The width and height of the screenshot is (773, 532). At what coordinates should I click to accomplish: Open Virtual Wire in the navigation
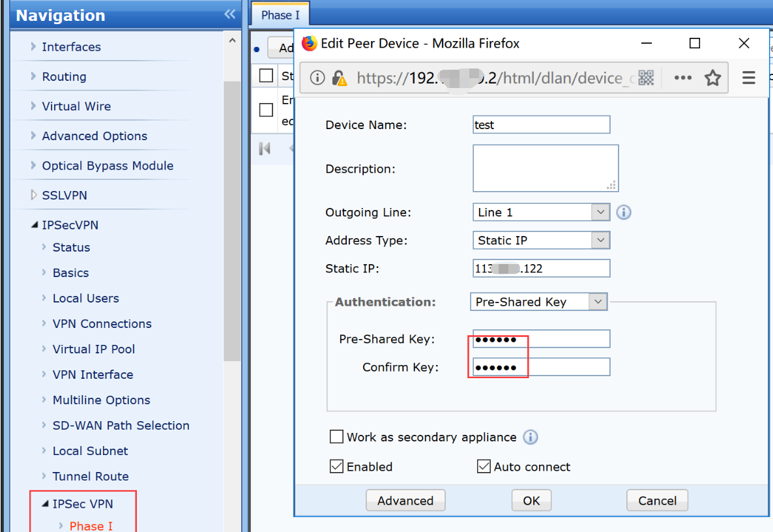click(76, 106)
